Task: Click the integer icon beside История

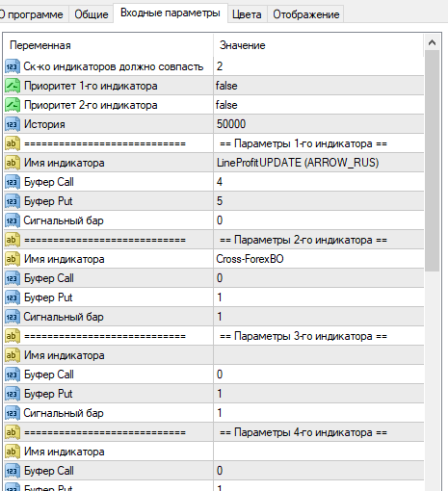Action: click(x=13, y=124)
